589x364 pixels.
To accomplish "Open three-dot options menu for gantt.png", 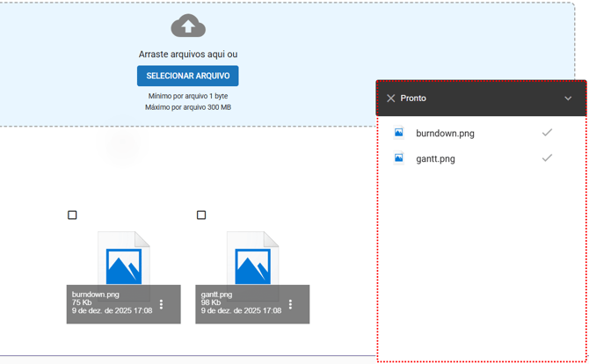I will point(291,304).
